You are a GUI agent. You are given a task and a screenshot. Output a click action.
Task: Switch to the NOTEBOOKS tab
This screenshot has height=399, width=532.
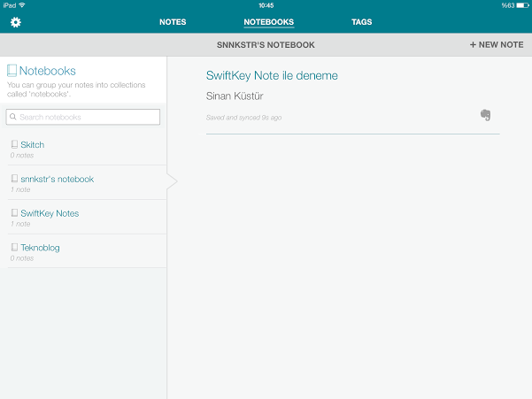[x=269, y=22]
